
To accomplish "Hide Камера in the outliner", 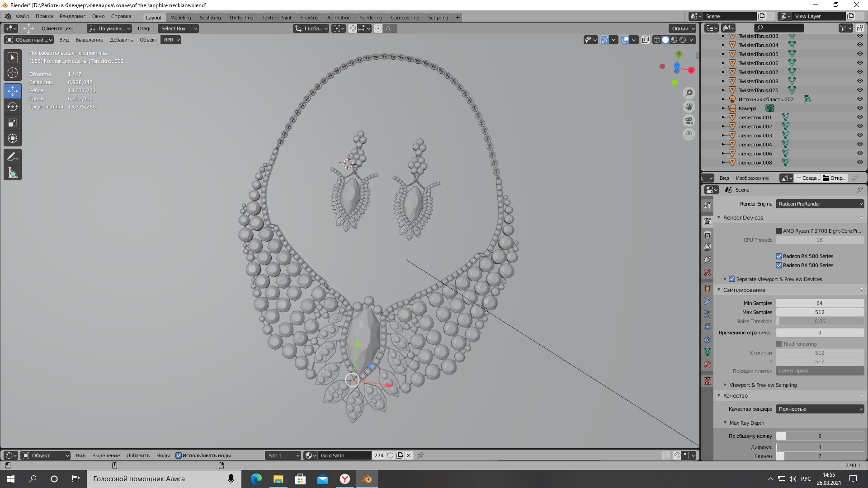I will (860, 108).
